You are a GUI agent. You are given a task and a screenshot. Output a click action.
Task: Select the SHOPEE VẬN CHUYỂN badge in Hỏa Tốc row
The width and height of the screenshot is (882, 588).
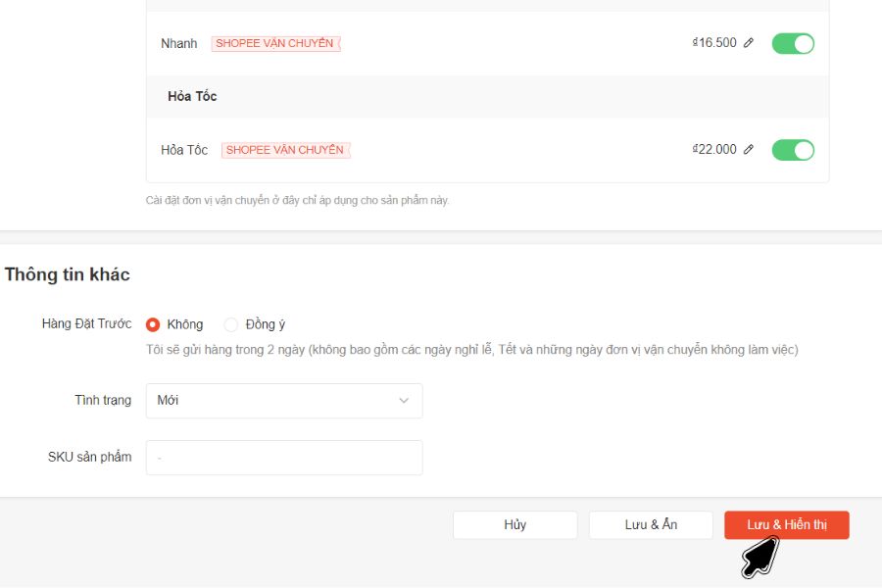click(285, 150)
